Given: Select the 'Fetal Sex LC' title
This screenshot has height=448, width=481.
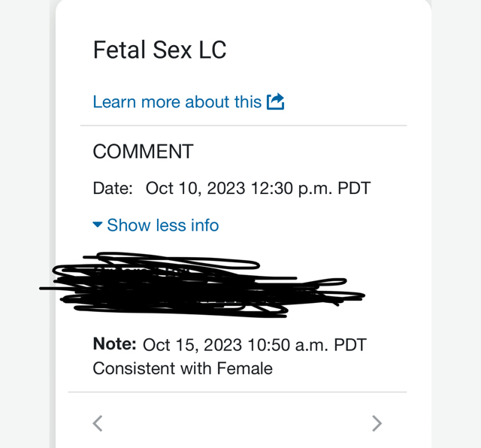Looking at the screenshot, I should (x=159, y=50).
